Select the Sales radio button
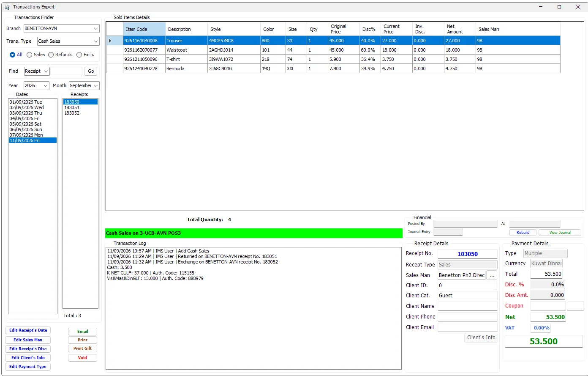This screenshot has height=376, width=588. 29,55
